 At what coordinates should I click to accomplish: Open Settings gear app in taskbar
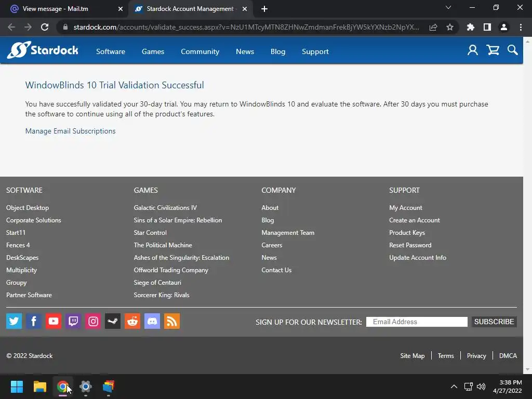coord(86,387)
